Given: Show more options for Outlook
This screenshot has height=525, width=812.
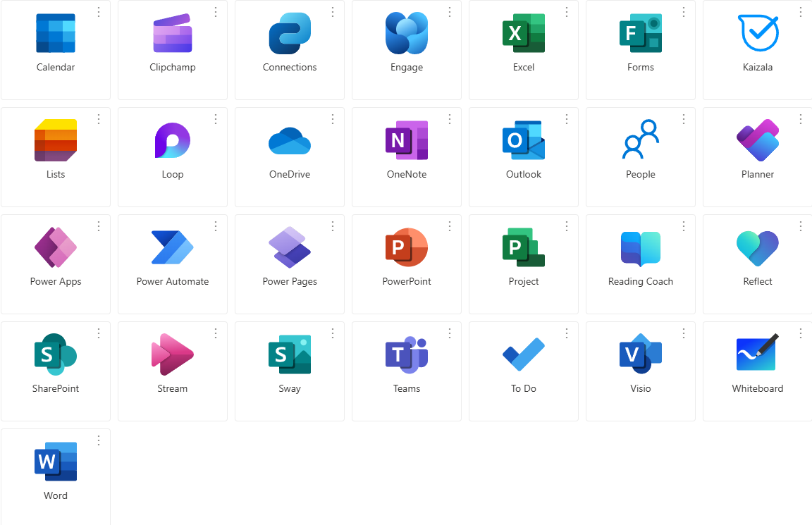Looking at the screenshot, I should [567, 119].
